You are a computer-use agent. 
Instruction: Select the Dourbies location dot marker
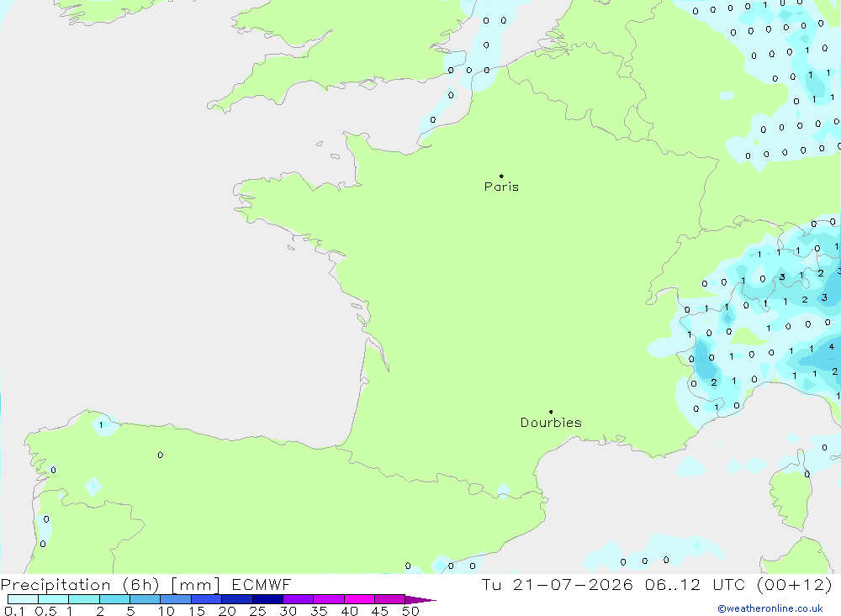click(x=551, y=412)
